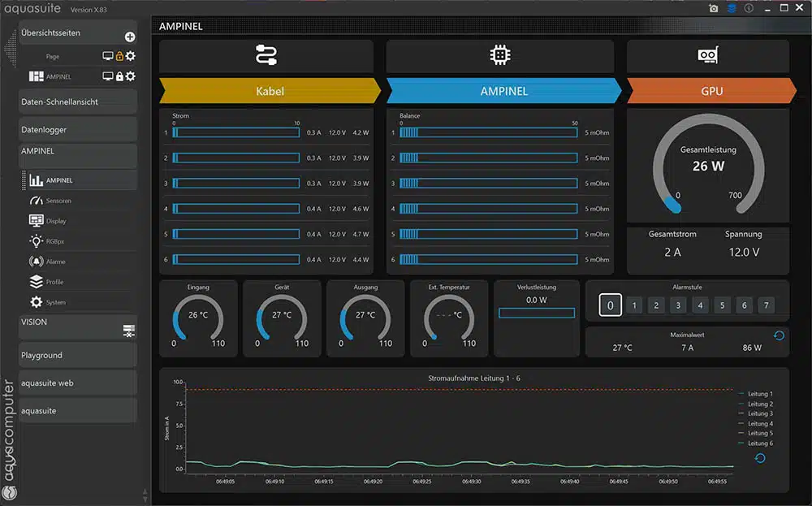Open the RGBpx sidebar entry
The height and width of the screenshot is (506, 812).
57,241
